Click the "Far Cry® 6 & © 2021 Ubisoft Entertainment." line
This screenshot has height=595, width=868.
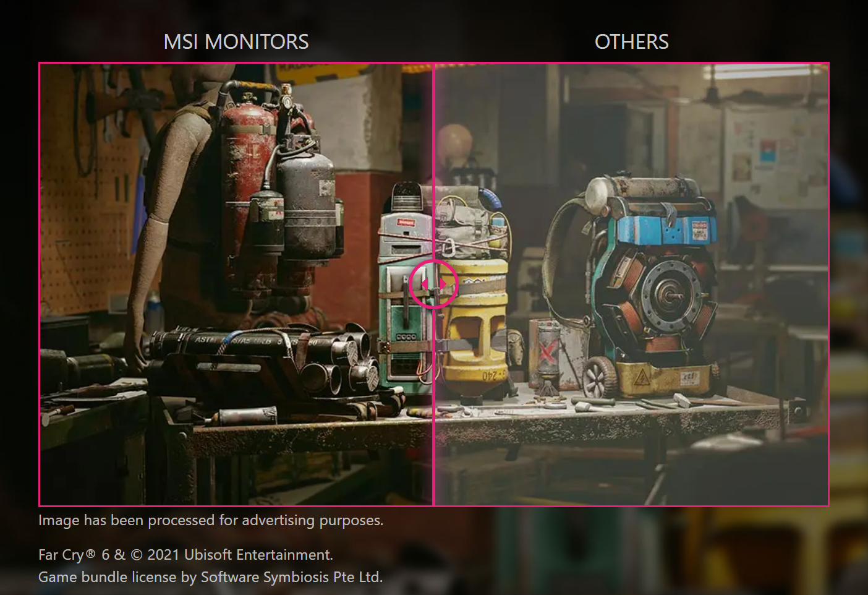point(185,555)
